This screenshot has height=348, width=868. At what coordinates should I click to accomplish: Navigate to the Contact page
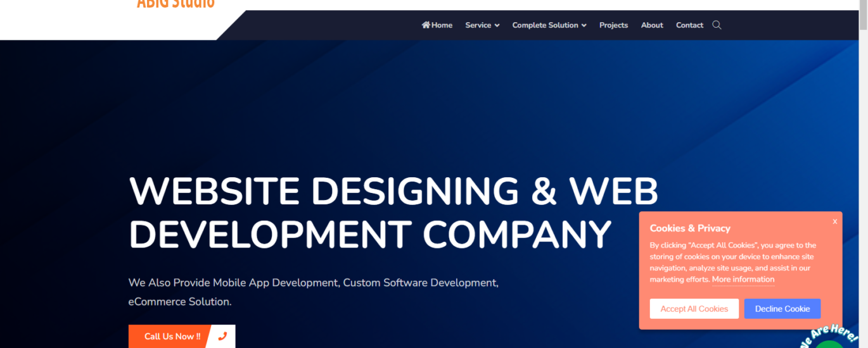(x=689, y=25)
